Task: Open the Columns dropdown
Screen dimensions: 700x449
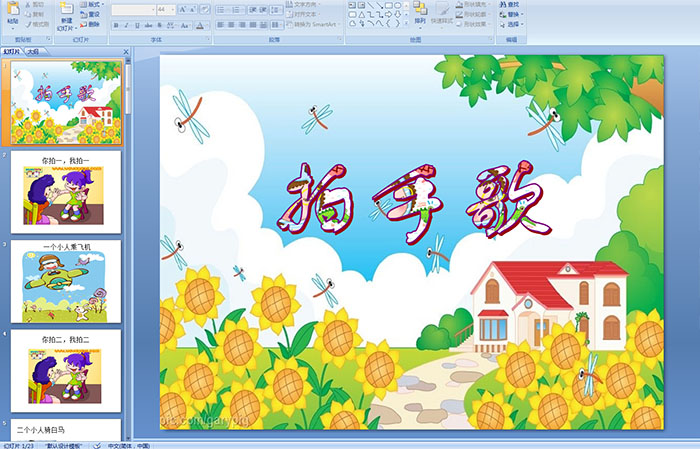Action: click(x=277, y=25)
